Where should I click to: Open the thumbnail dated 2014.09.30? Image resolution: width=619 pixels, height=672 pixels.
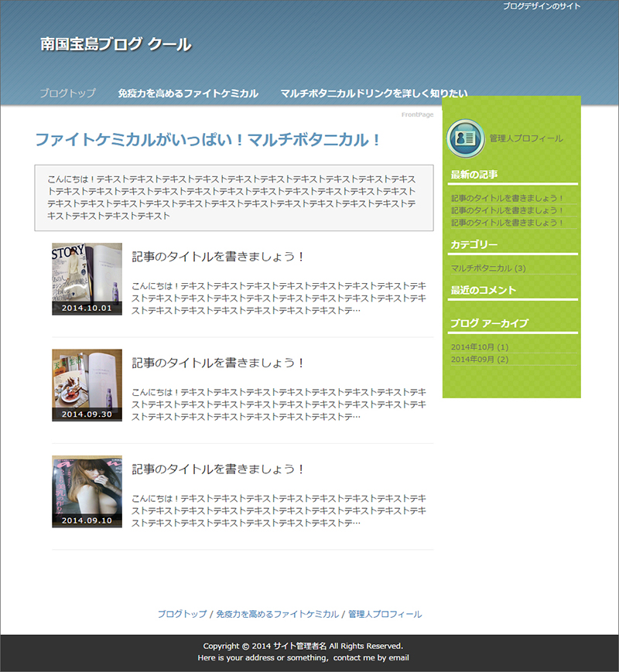point(87,384)
